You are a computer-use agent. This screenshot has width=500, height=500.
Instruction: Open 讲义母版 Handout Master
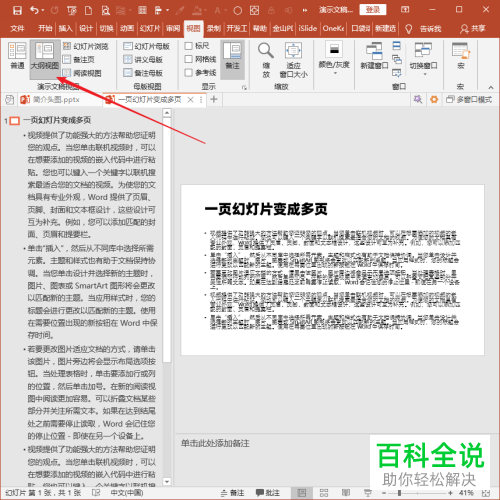coord(143,59)
